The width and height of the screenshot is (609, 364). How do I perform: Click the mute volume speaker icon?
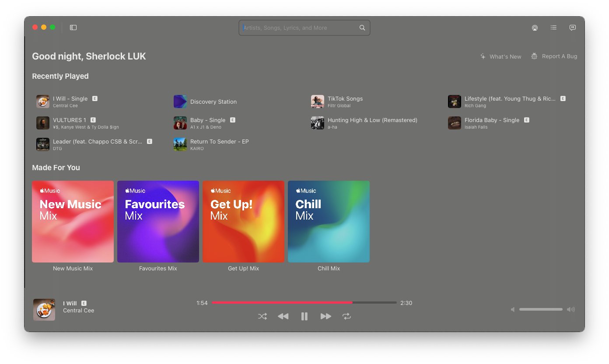coord(512,310)
